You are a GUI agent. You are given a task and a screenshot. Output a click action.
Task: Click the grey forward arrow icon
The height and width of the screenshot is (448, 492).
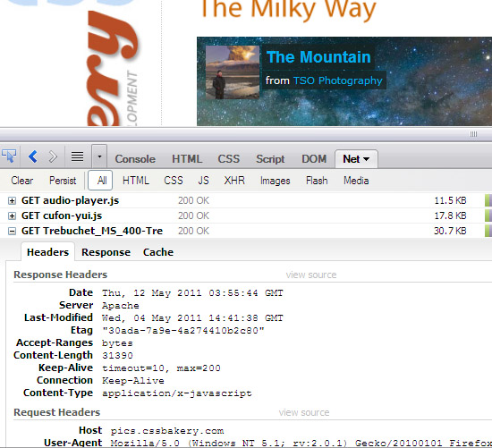click(53, 156)
